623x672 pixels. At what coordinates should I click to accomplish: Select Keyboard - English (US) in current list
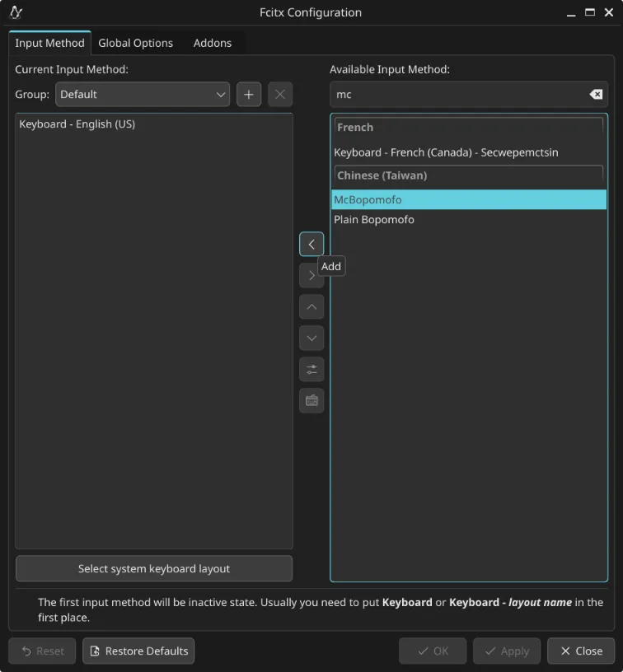coord(154,124)
